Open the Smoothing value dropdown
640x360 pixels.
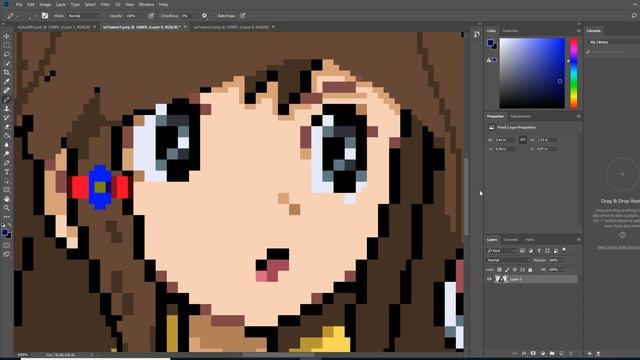[x=195, y=16]
